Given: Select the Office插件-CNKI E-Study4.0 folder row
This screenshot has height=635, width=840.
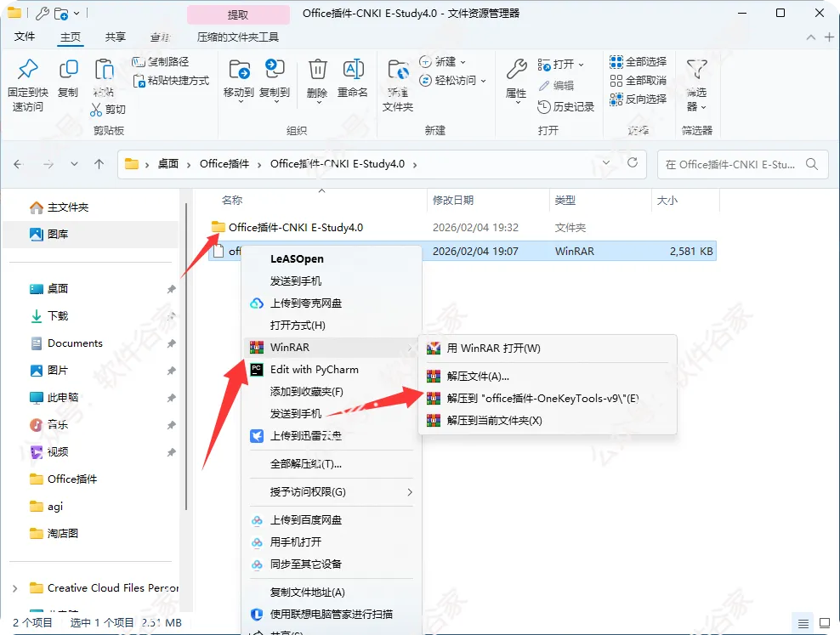Looking at the screenshot, I should (x=463, y=228).
